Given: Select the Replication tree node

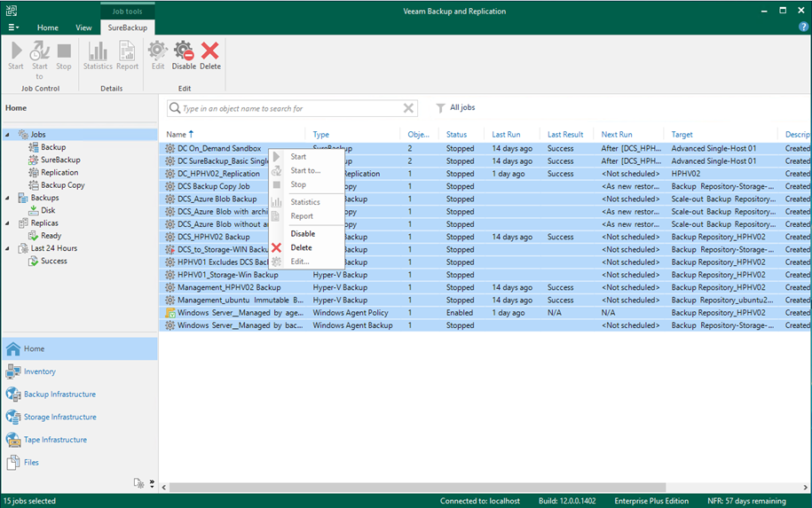Looking at the screenshot, I should pyautogui.click(x=59, y=172).
